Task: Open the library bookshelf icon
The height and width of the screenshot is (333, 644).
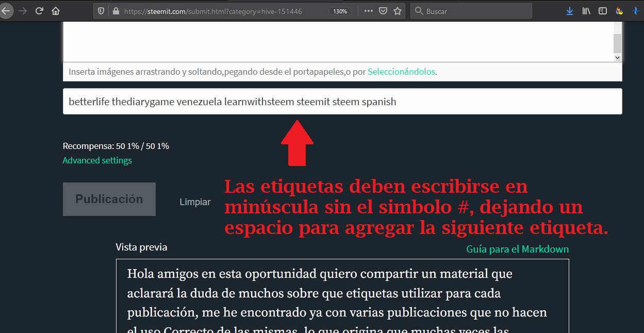Action: (586, 11)
